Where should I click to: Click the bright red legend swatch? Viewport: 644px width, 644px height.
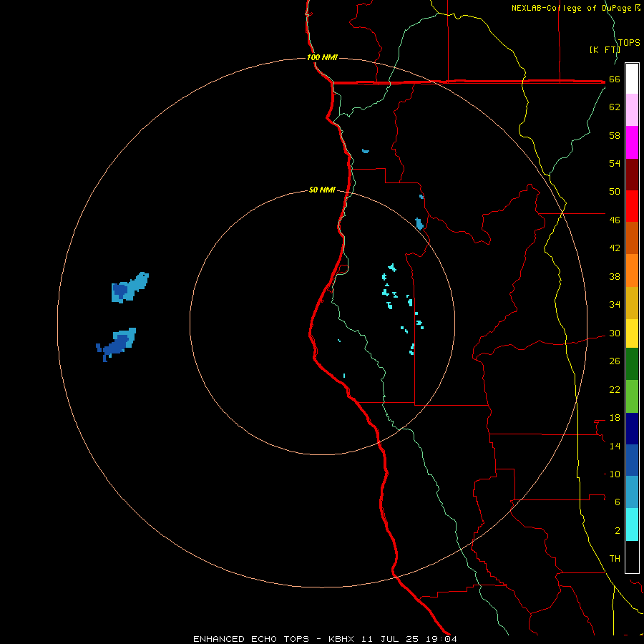(632, 207)
